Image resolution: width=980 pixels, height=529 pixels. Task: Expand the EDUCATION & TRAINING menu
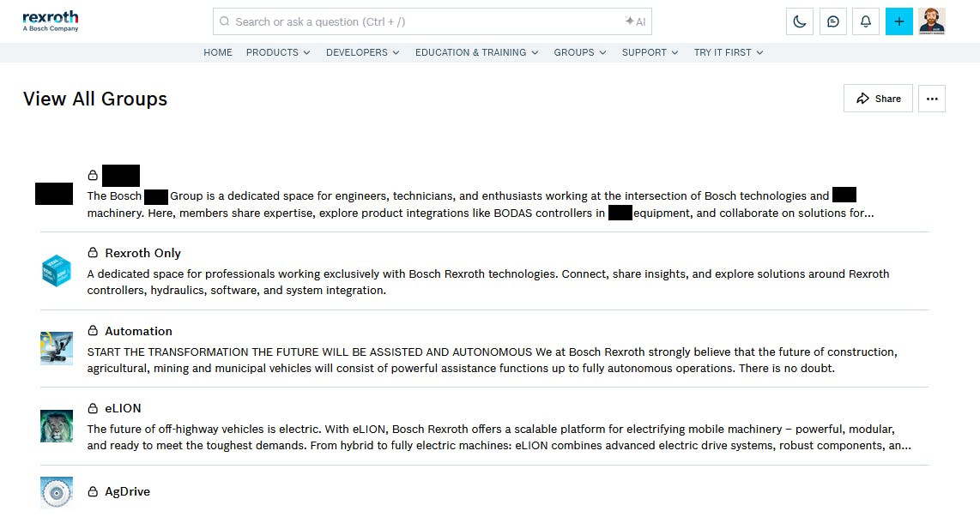coord(477,52)
